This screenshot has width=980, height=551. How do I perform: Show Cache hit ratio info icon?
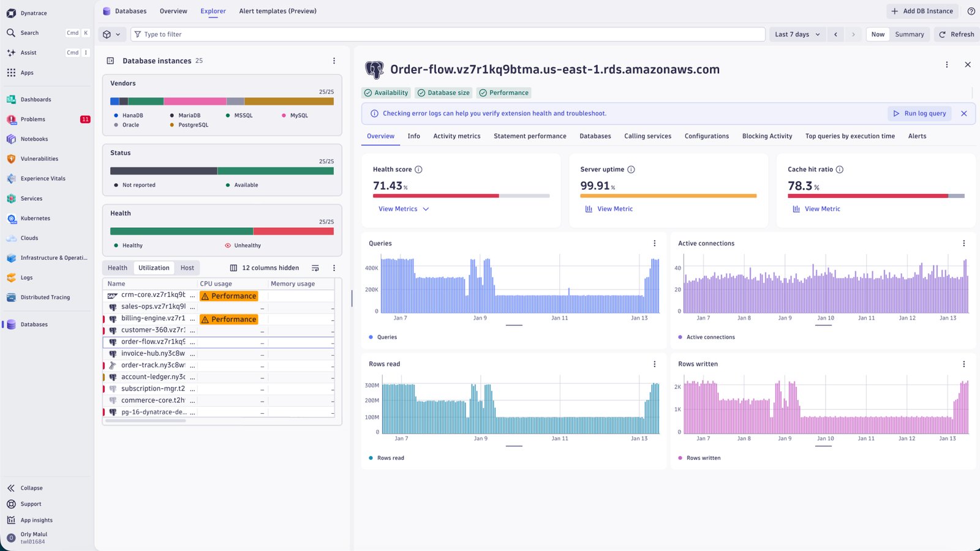coord(840,170)
